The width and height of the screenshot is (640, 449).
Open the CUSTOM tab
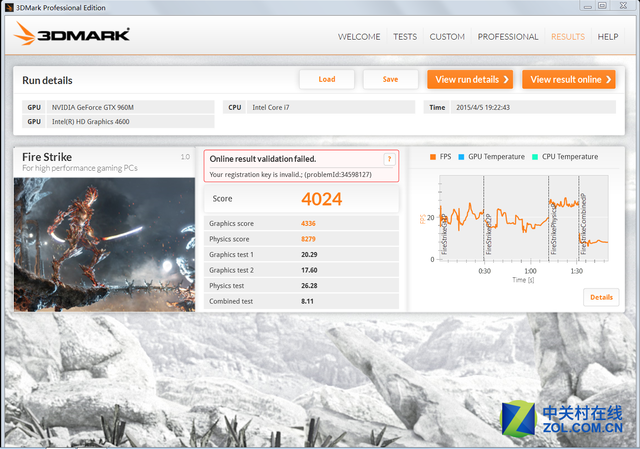click(x=447, y=37)
